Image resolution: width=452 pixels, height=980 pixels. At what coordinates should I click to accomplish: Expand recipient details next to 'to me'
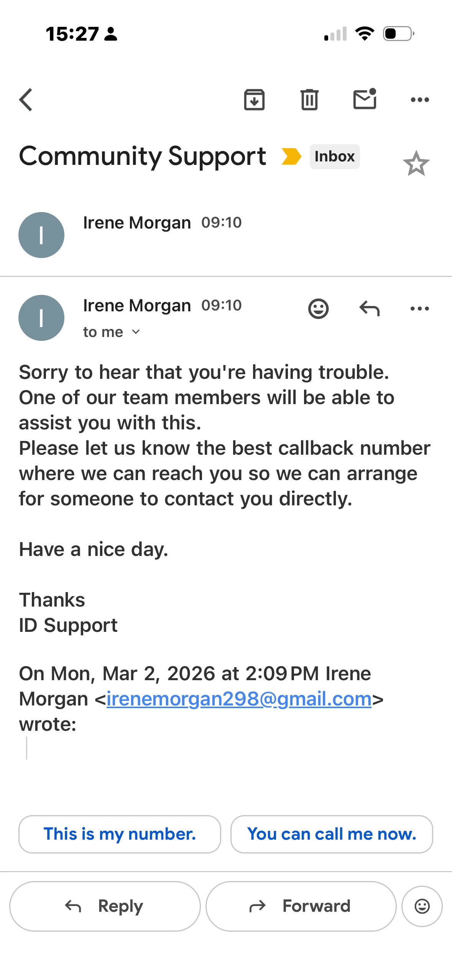pyautogui.click(x=136, y=332)
